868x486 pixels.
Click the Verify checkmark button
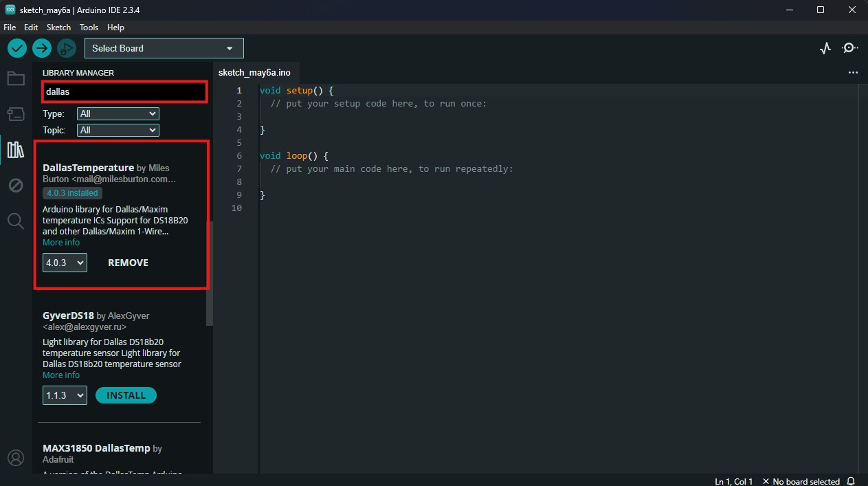(x=17, y=48)
